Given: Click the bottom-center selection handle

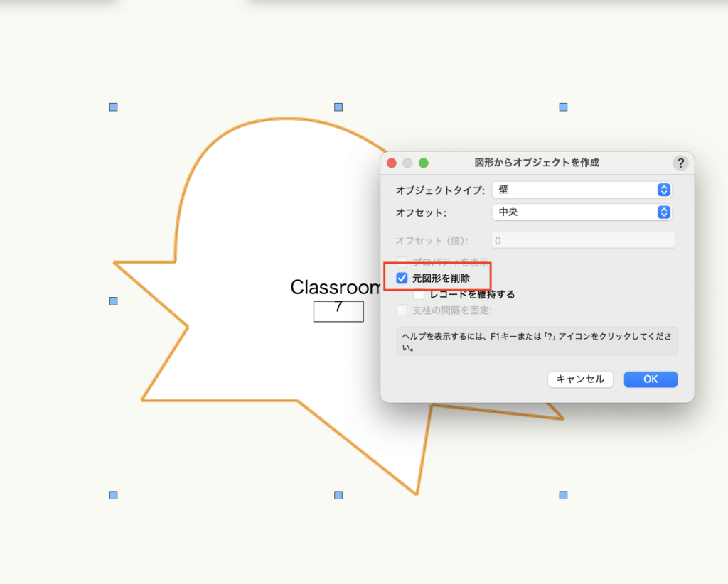Looking at the screenshot, I should tap(338, 495).
